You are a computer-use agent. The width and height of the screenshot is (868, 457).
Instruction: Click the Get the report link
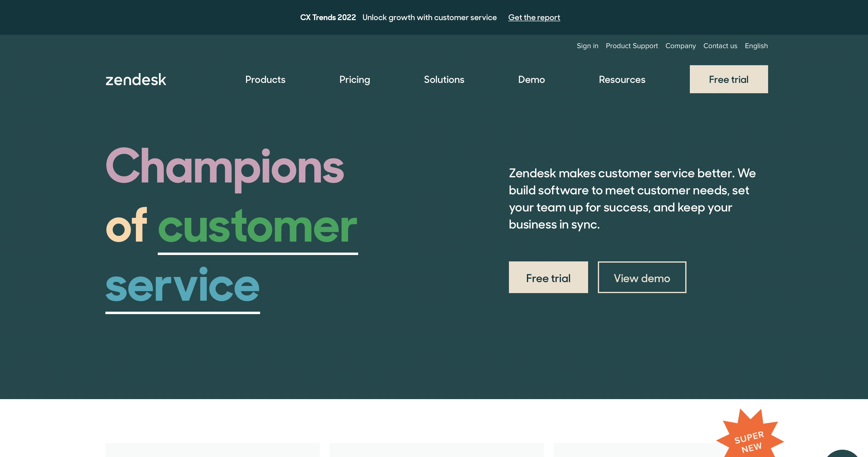534,17
